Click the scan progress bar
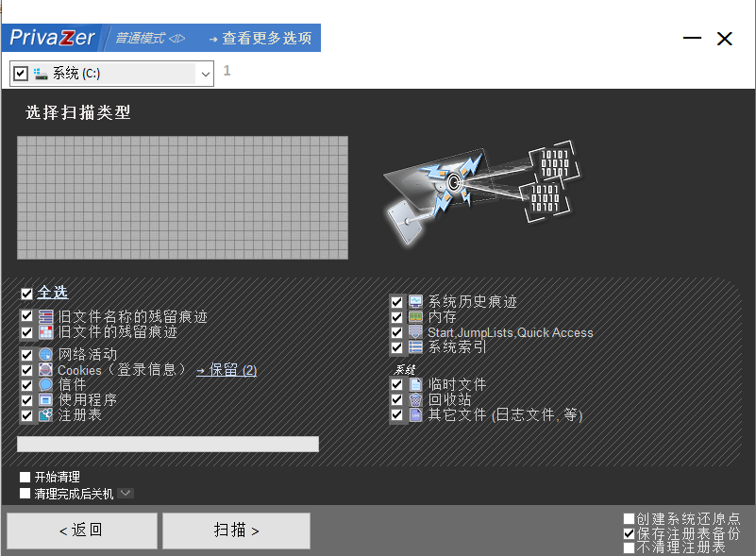The image size is (756, 556). (168, 444)
